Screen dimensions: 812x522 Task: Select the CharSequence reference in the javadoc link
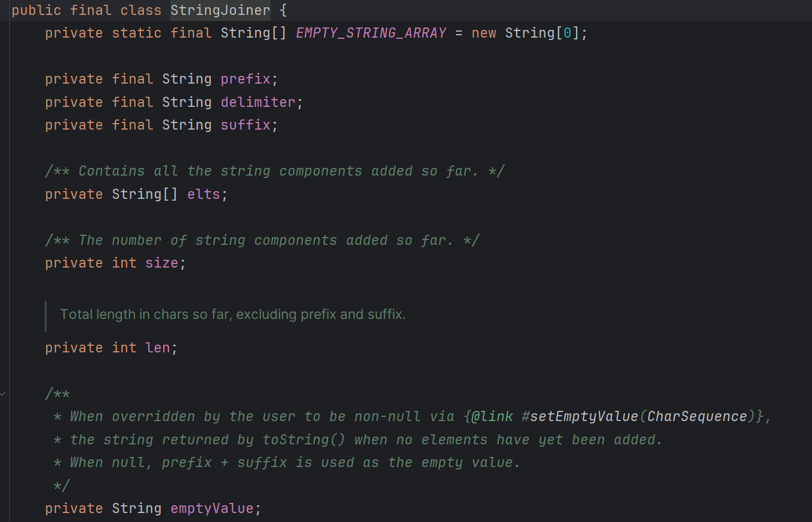697,416
